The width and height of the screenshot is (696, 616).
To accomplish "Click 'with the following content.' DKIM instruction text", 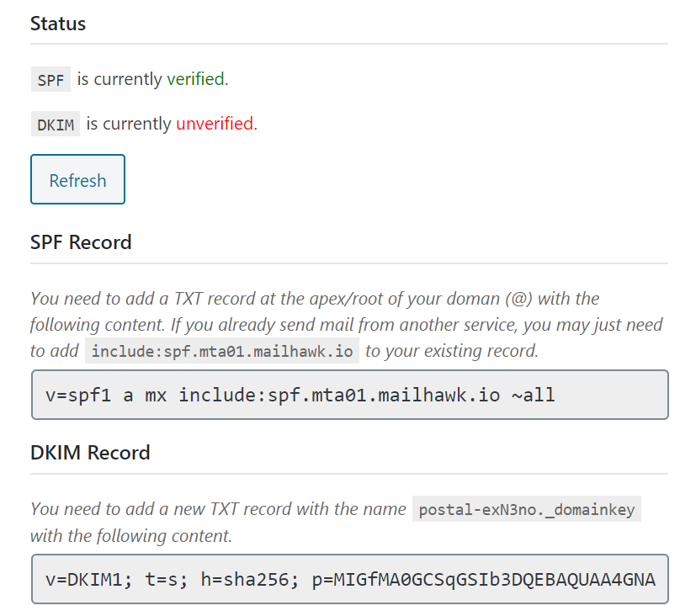I will (x=130, y=536).
